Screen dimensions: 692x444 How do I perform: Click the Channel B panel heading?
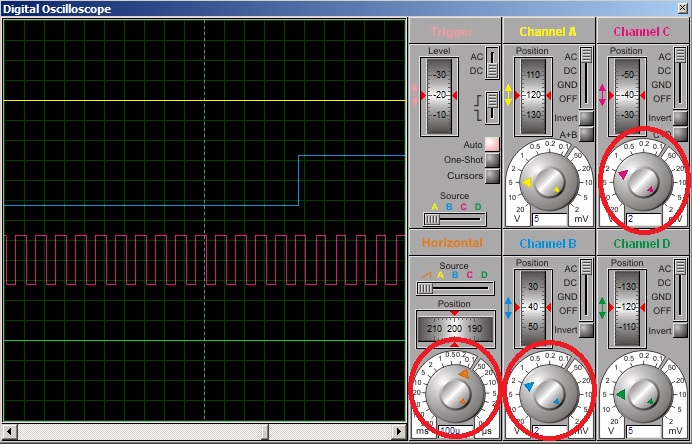point(548,244)
